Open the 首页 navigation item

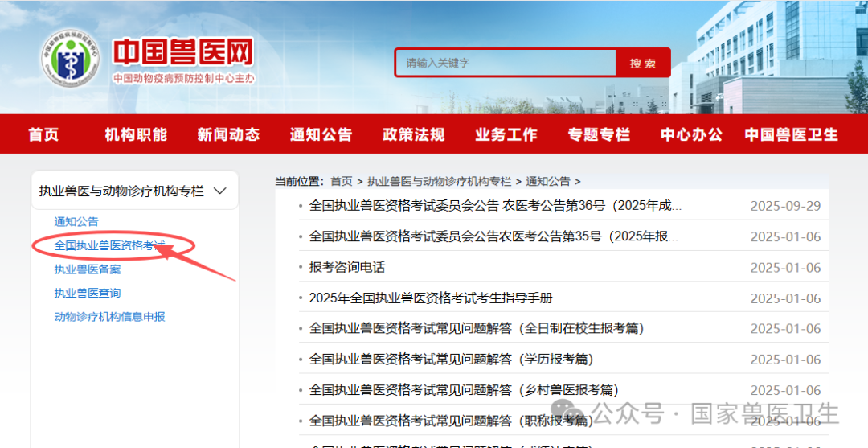tap(43, 134)
